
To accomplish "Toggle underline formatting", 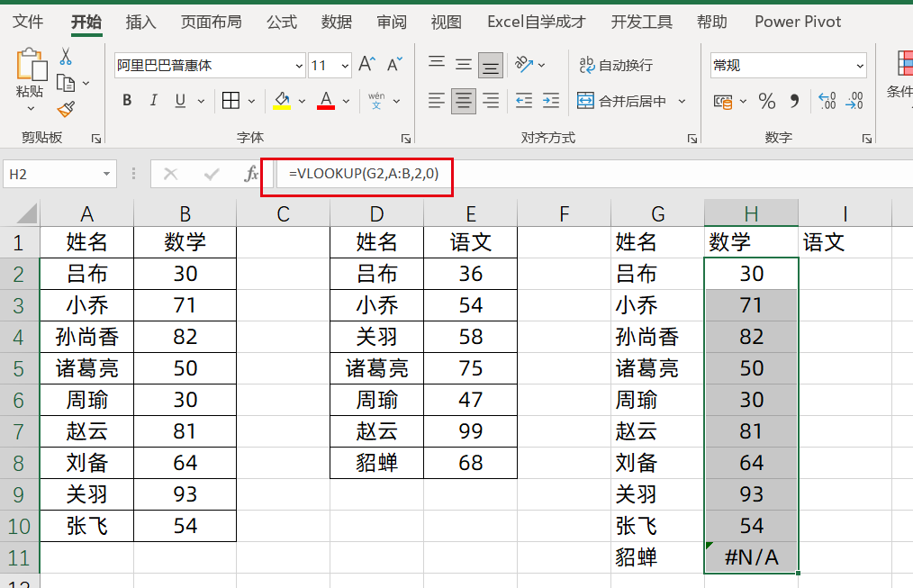I will click(x=180, y=101).
